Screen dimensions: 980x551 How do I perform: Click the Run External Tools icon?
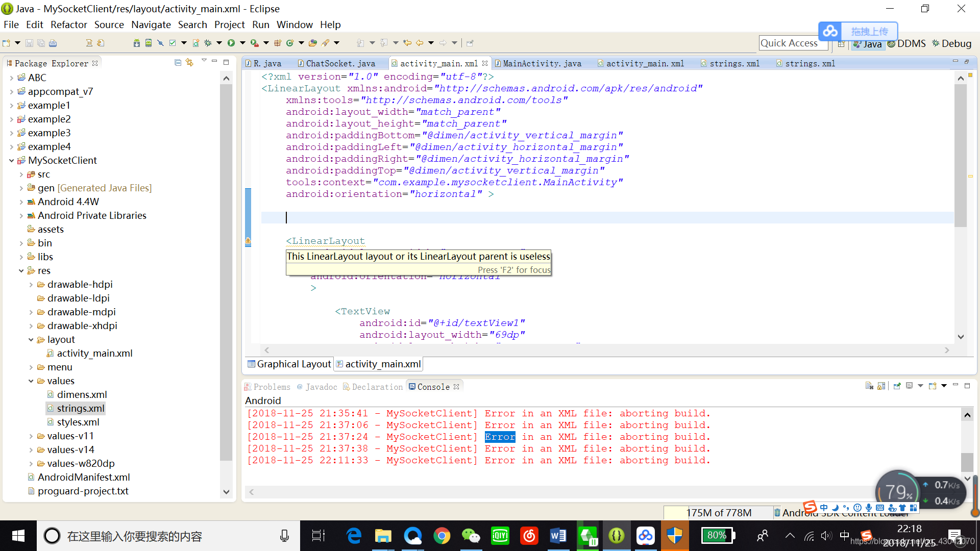point(254,43)
